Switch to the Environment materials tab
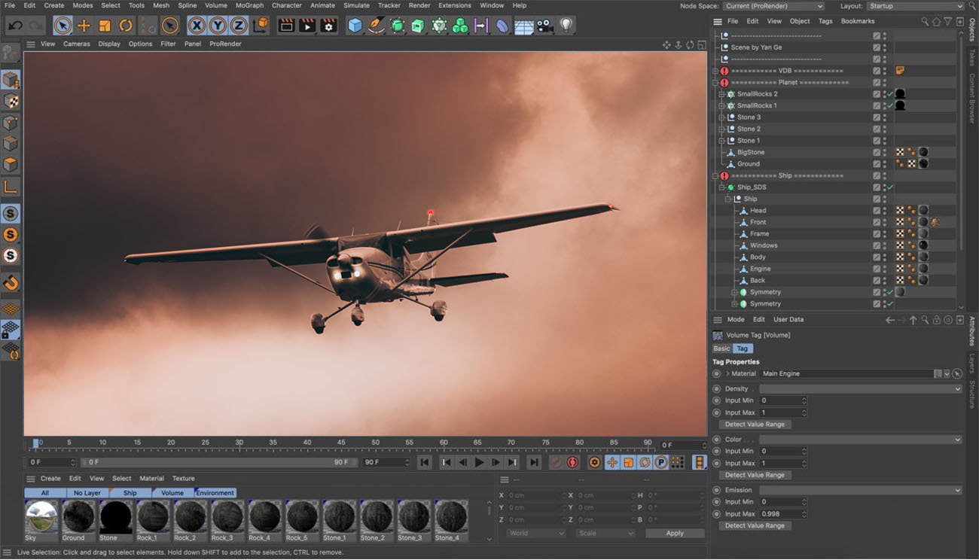This screenshot has width=979, height=560. click(x=215, y=492)
